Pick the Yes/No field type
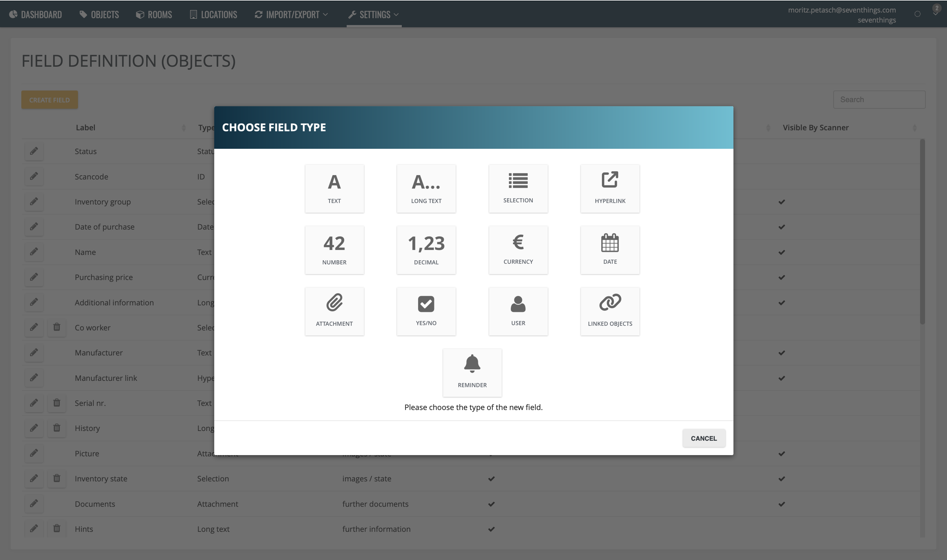The height and width of the screenshot is (560, 947). click(426, 311)
